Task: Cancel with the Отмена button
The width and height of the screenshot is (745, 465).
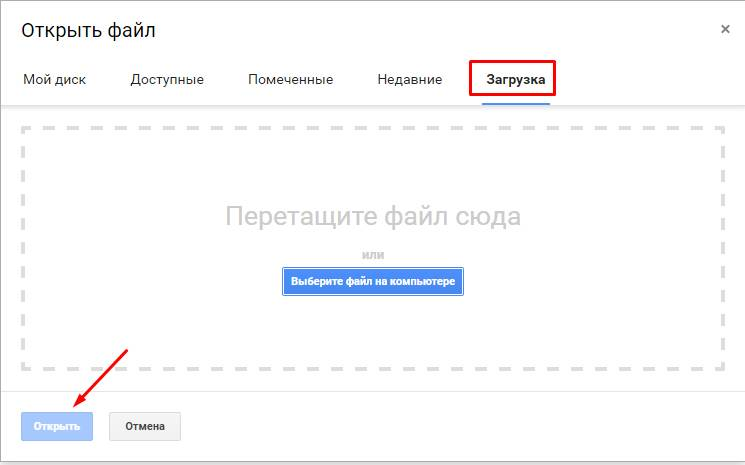Action: (x=145, y=427)
